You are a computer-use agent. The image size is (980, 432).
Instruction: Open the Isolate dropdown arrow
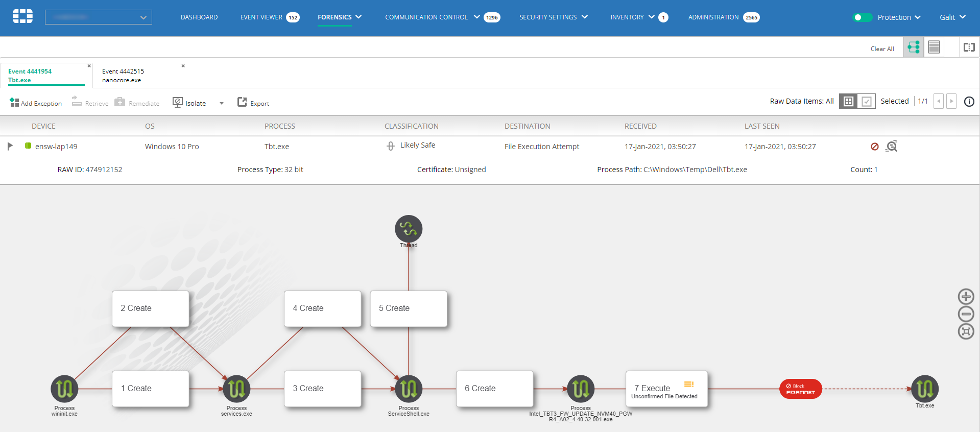tap(222, 103)
